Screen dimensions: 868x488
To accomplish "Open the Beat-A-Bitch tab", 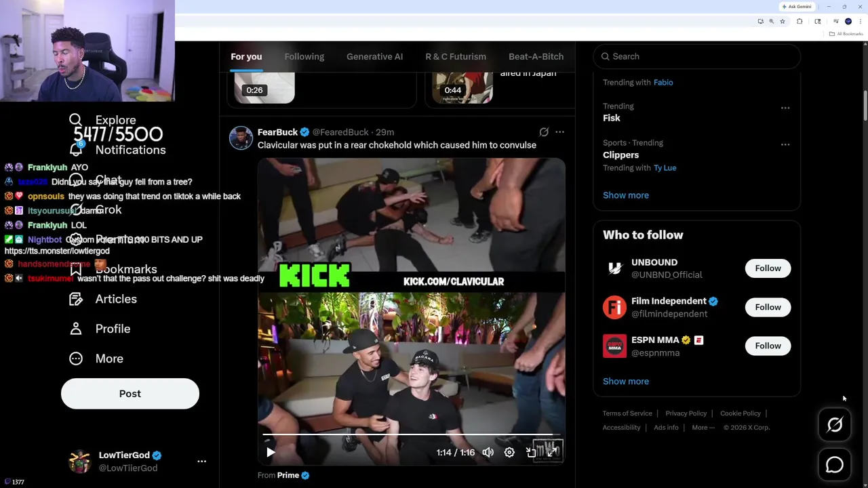I will [536, 56].
